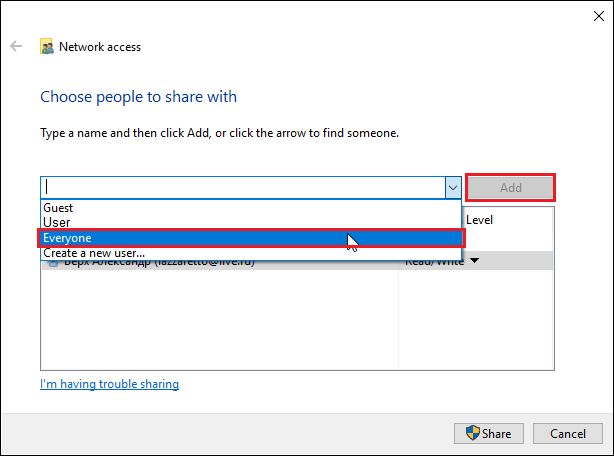
Task: Click the back arrow in the title area
Action: pos(17,46)
